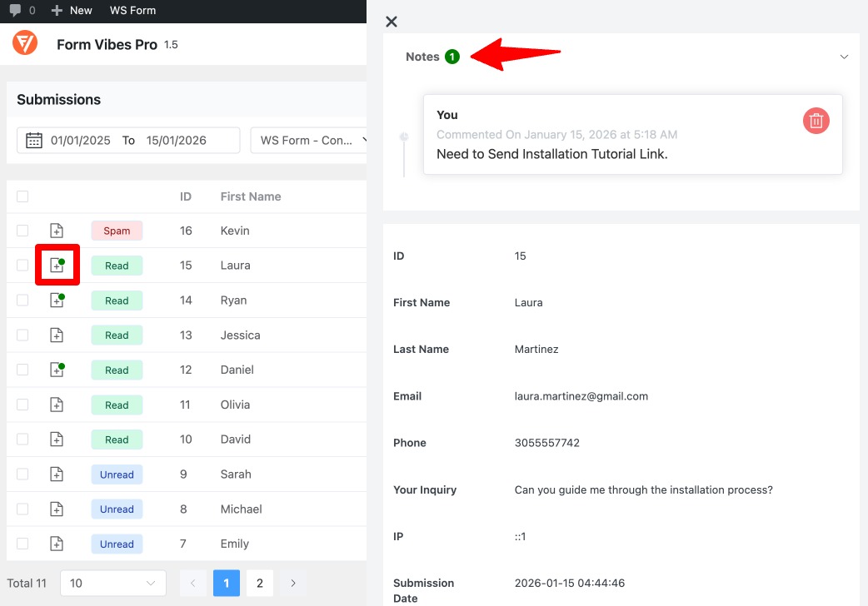
Task: Click the note icon with green dot for Daniel
Action: coord(57,370)
